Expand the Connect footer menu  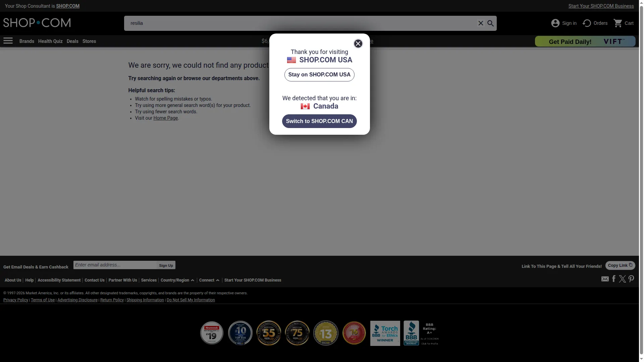point(209,280)
